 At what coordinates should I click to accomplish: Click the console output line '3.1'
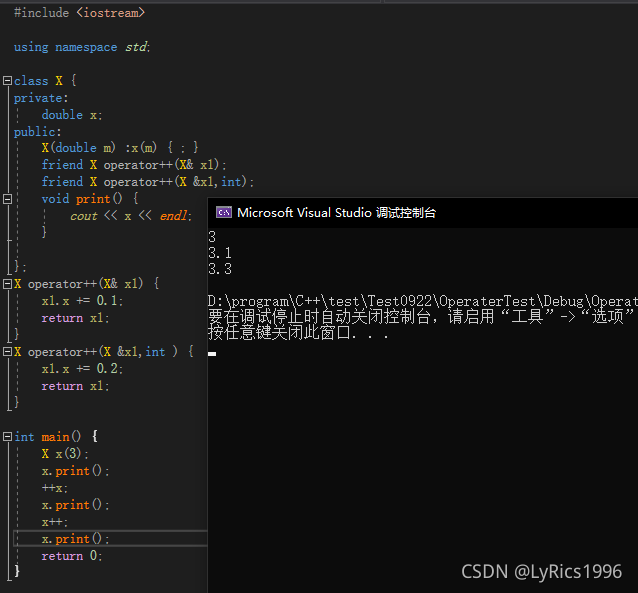click(220, 253)
